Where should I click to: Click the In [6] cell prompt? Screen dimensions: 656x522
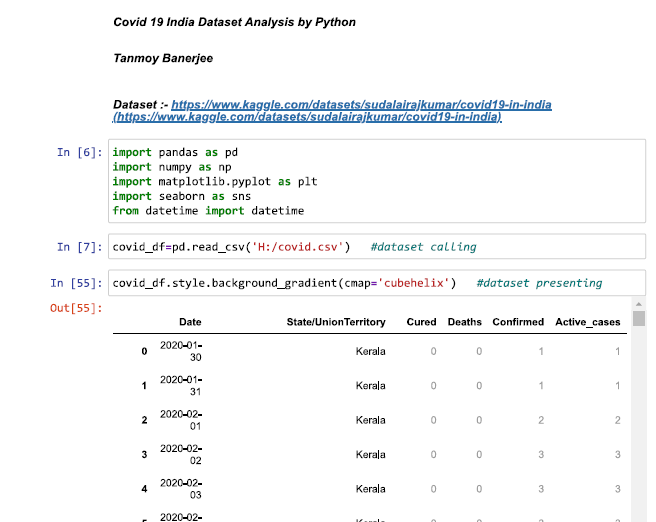pos(79,152)
